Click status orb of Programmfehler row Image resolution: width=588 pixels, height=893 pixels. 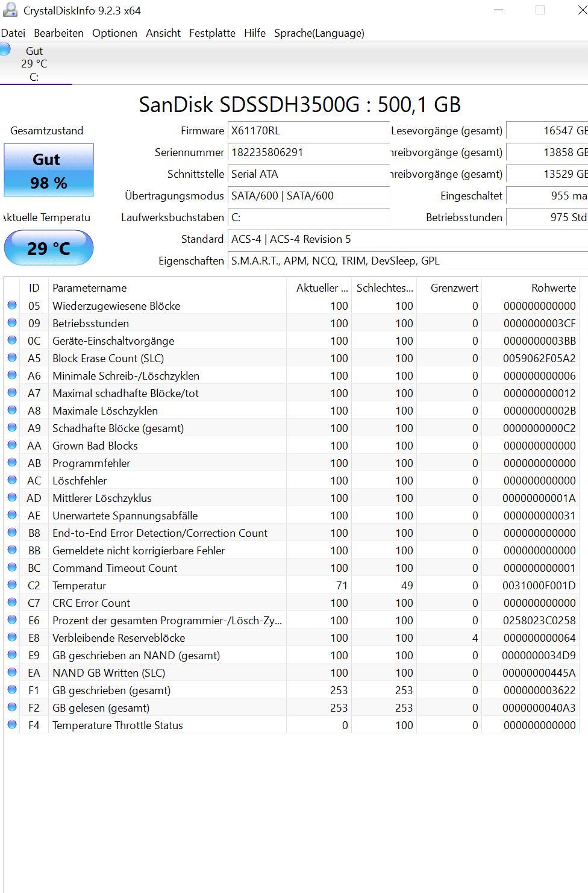point(12,462)
